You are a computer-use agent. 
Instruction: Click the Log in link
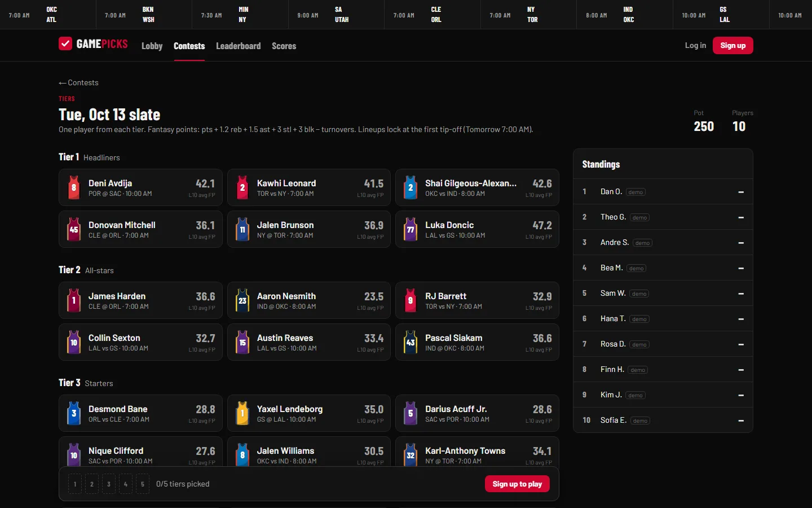pyautogui.click(x=695, y=45)
